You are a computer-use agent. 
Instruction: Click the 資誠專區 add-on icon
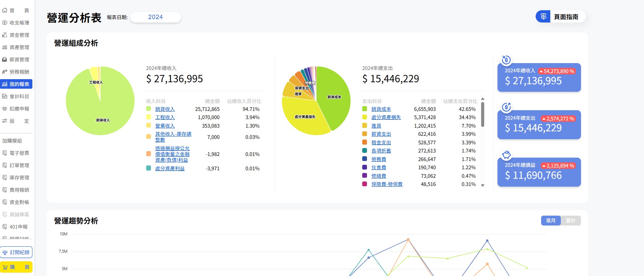pyautogui.click(x=4, y=215)
